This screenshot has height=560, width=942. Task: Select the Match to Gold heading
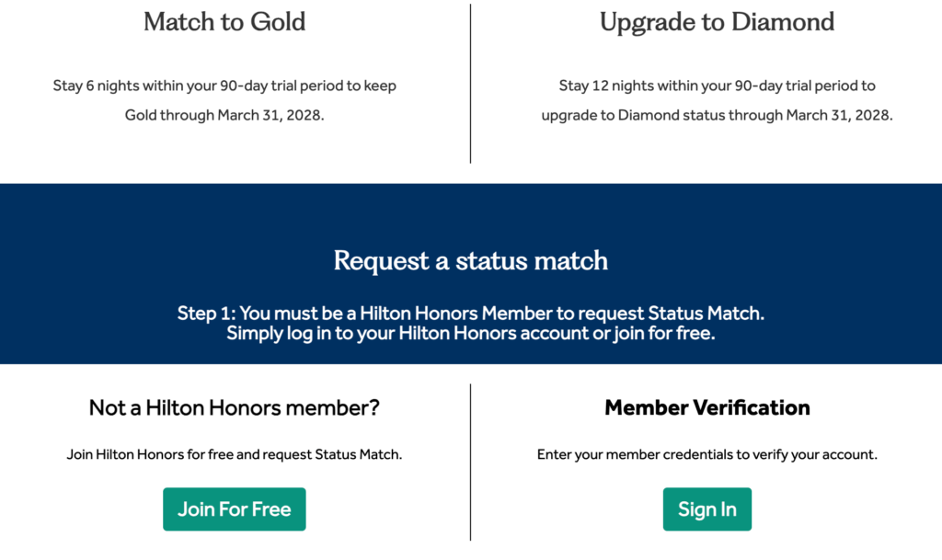point(224,22)
